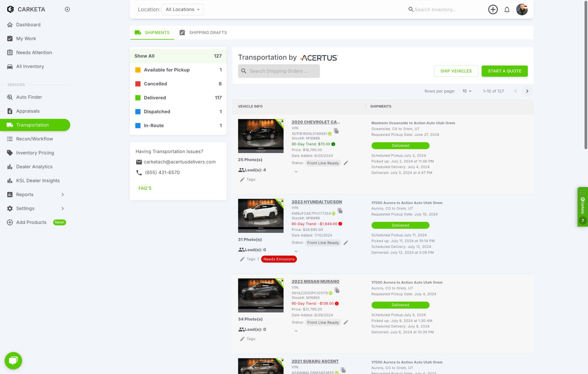Select the Delivered filter row

click(178, 98)
